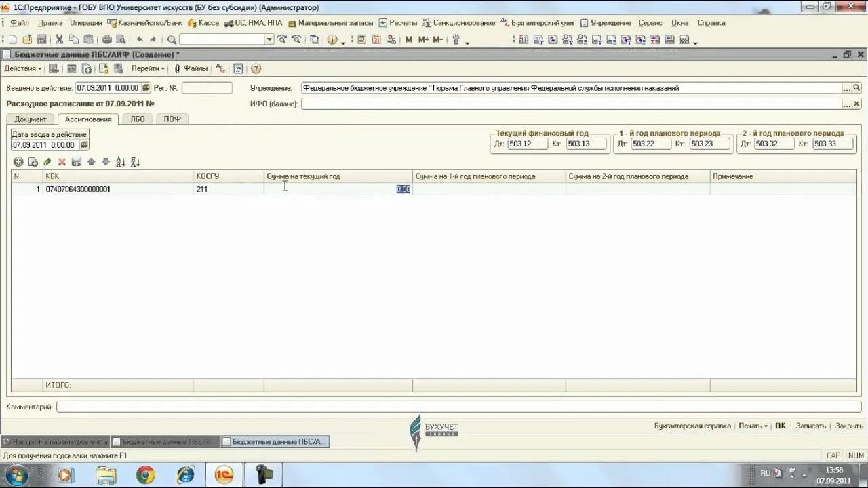Switch to the ЛБО tab

(x=138, y=119)
